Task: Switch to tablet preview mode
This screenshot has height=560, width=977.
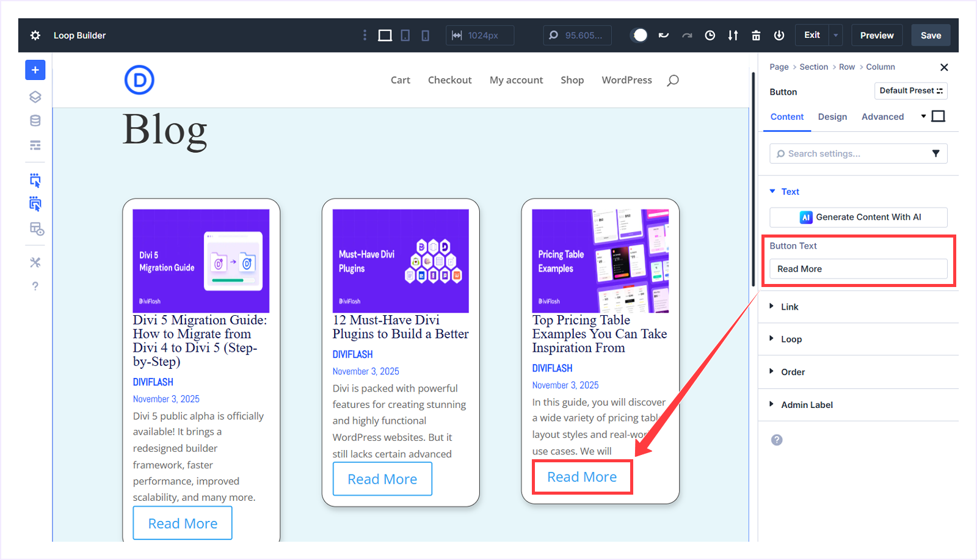Action: pyautogui.click(x=405, y=35)
